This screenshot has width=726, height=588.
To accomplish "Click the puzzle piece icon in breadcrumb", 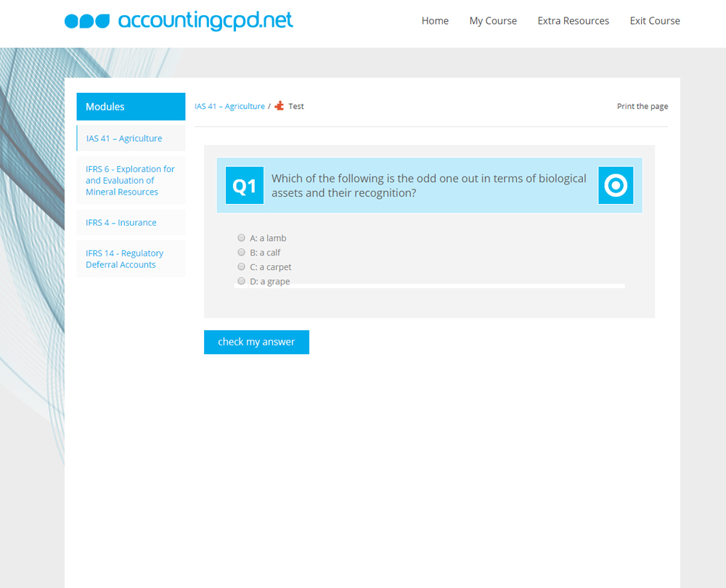I will coord(280,106).
